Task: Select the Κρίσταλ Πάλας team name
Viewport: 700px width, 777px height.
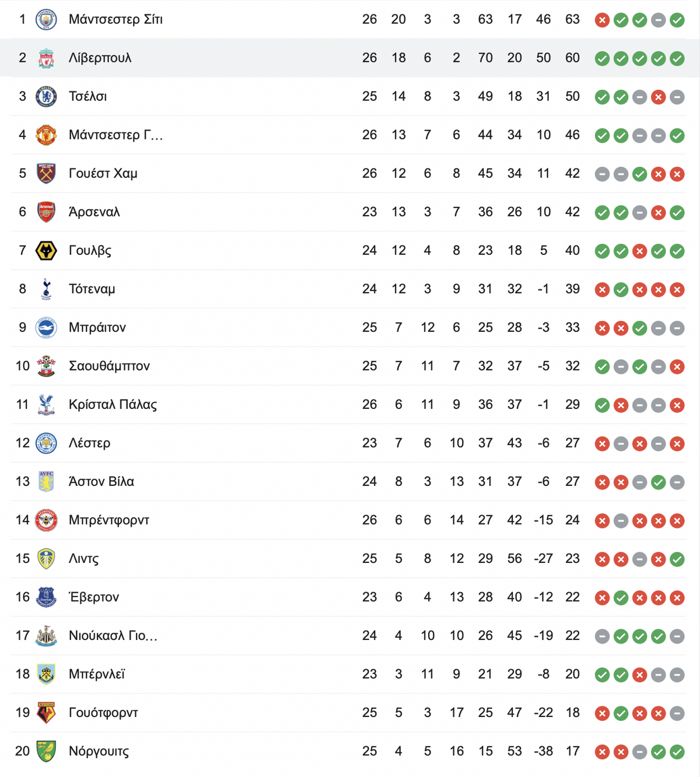Action: click(113, 405)
